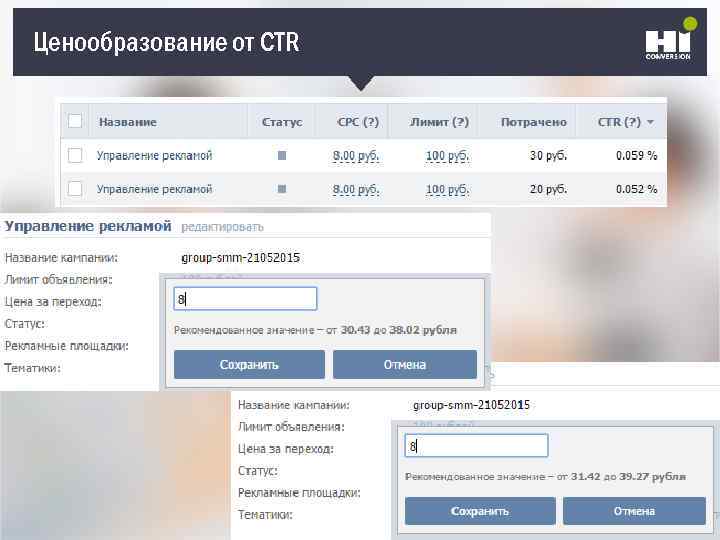
Task: Click the Статус column header
Action: (282, 122)
